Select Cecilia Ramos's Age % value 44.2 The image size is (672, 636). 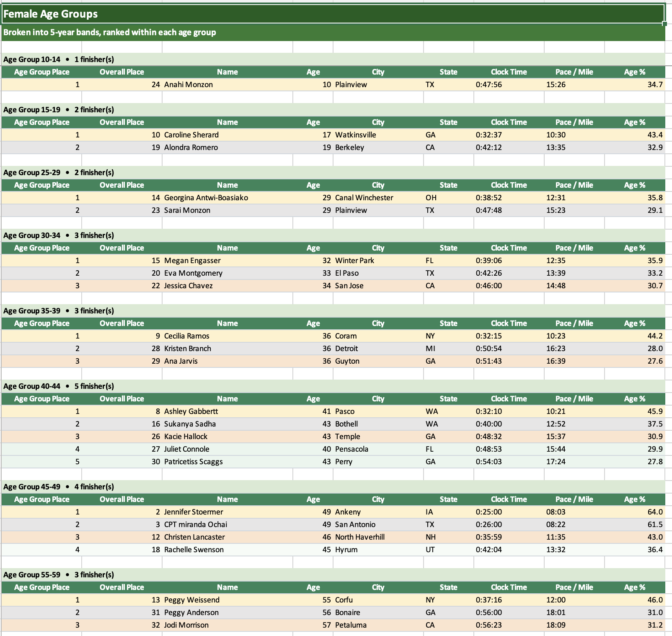(x=655, y=336)
